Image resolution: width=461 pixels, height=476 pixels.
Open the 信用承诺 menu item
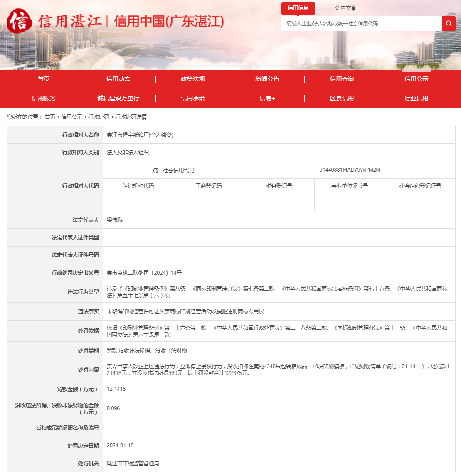point(193,98)
